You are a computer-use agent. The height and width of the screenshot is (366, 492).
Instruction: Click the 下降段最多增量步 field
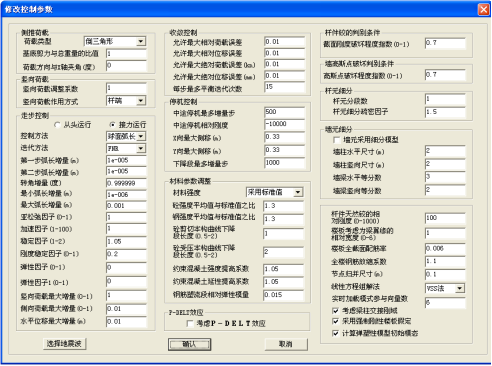point(285,163)
